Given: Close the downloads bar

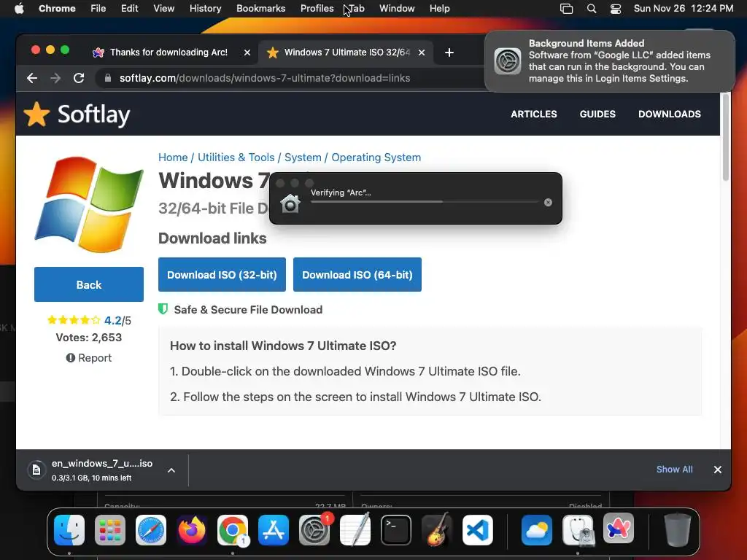Looking at the screenshot, I should (718, 470).
